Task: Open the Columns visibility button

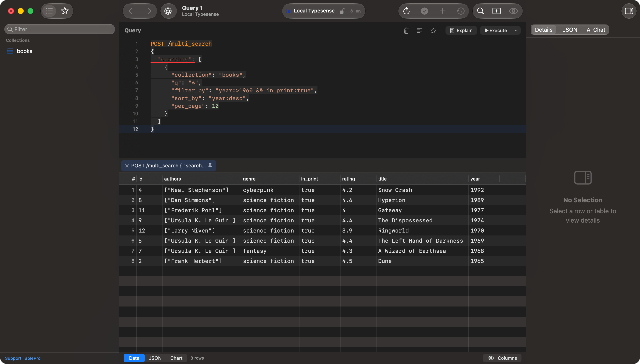Action: [502, 358]
